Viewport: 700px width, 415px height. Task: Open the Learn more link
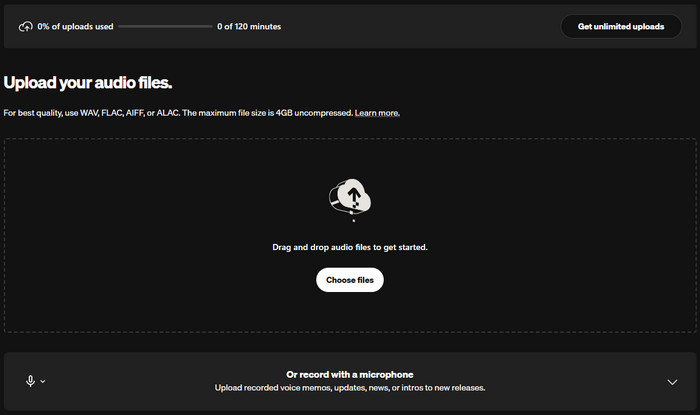point(377,113)
